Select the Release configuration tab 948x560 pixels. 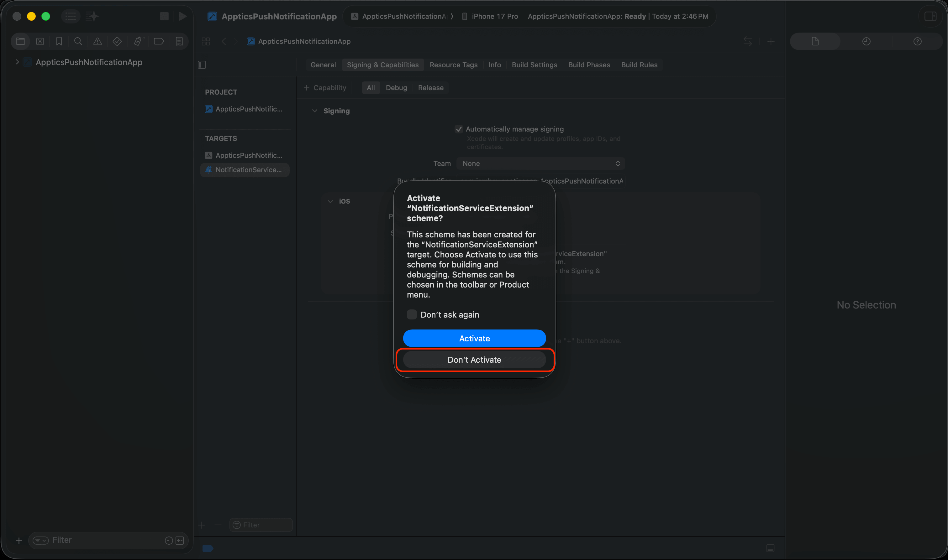430,88
